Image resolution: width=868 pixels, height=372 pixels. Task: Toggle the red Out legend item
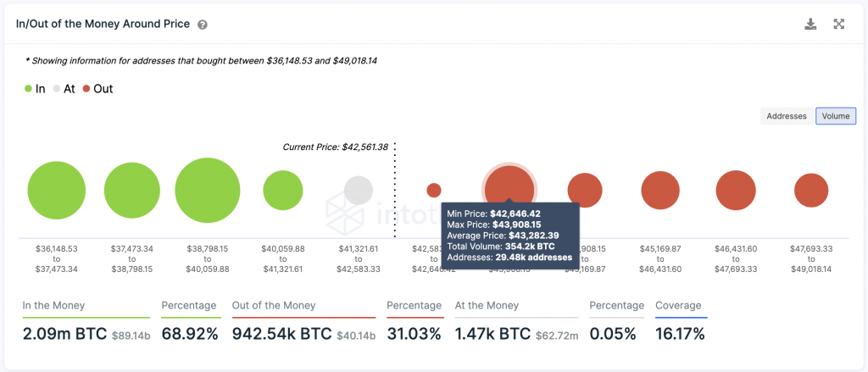pyautogui.click(x=97, y=88)
